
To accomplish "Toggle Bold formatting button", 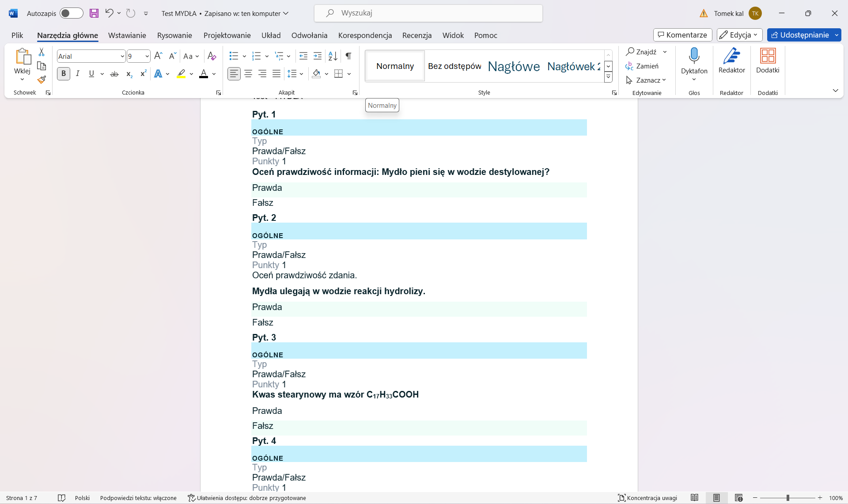I will pyautogui.click(x=64, y=74).
